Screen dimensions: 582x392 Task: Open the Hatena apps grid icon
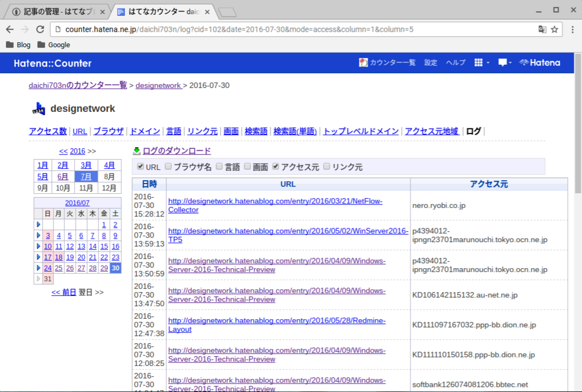click(x=479, y=63)
